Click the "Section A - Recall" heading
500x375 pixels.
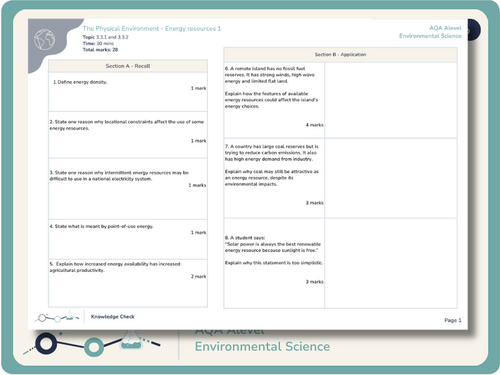click(128, 66)
